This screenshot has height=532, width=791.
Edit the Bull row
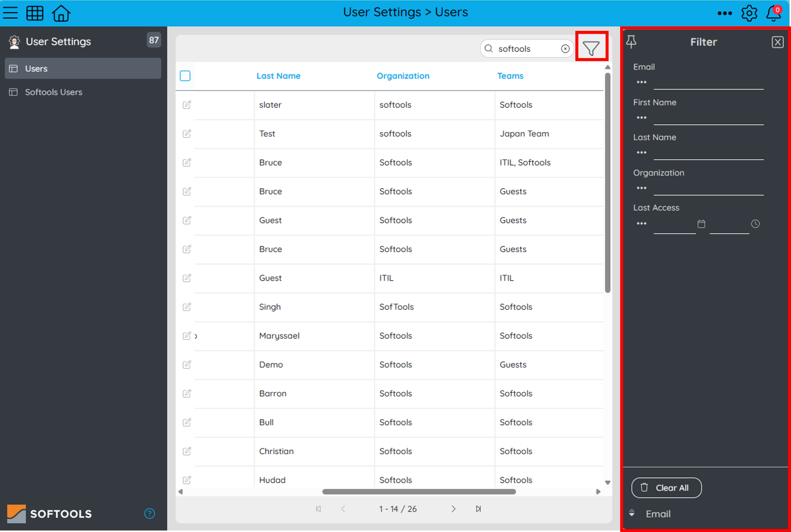pos(187,422)
